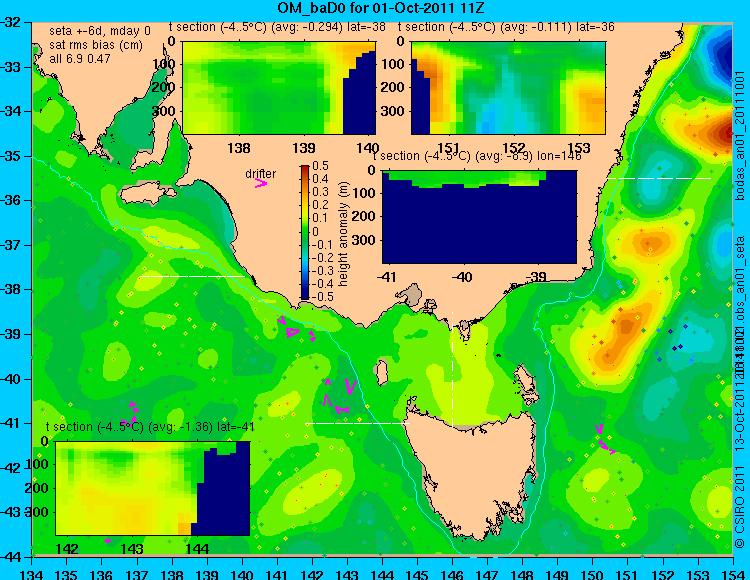Click the height anomaly color bar
The image size is (750, 580).
tap(305, 232)
